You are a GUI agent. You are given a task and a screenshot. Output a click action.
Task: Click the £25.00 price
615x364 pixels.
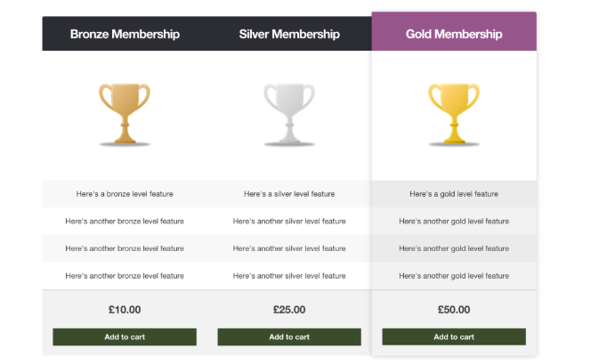[x=289, y=311]
